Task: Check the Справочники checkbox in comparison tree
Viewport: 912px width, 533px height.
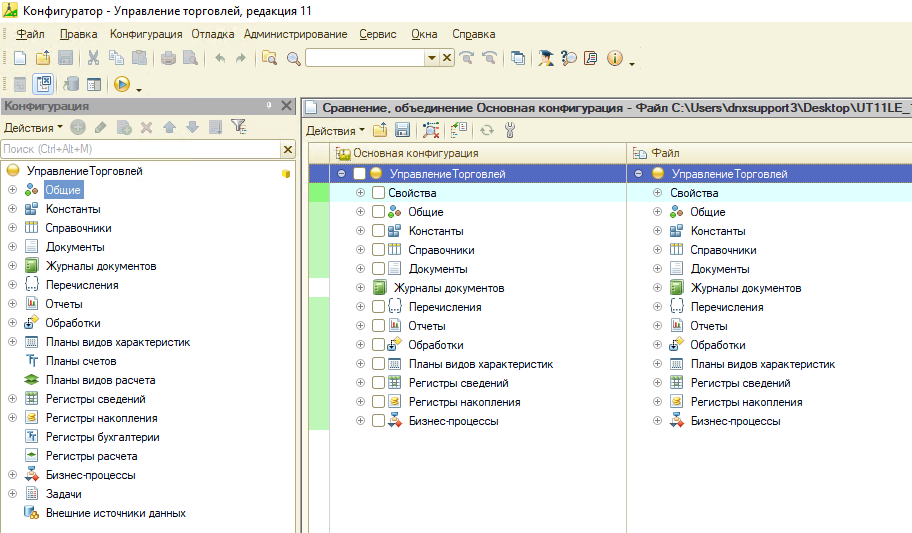Action: tap(378, 250)
